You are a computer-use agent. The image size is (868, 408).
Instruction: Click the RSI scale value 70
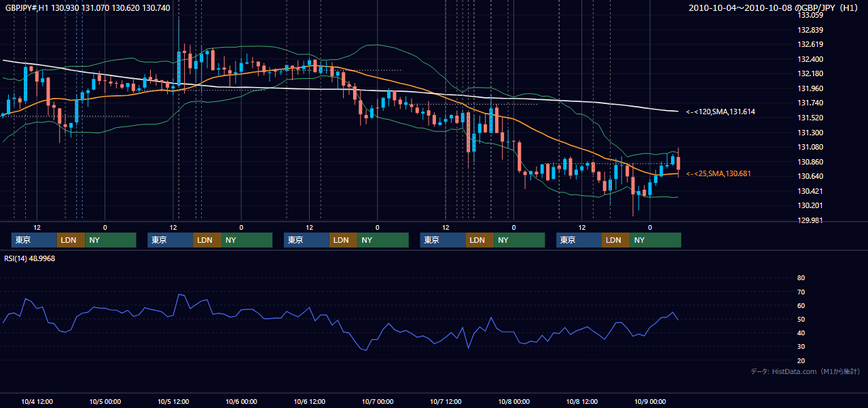(801, 292)
